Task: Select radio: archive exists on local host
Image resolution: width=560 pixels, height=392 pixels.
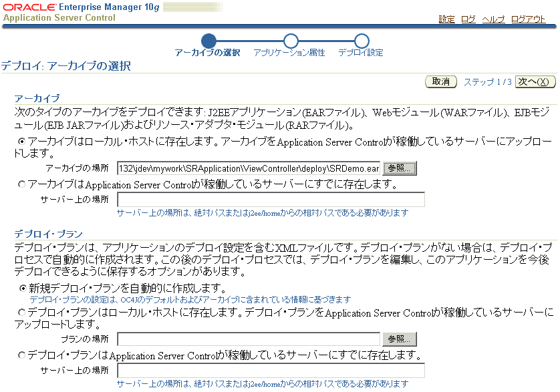Action: click(x=22, y=141)
